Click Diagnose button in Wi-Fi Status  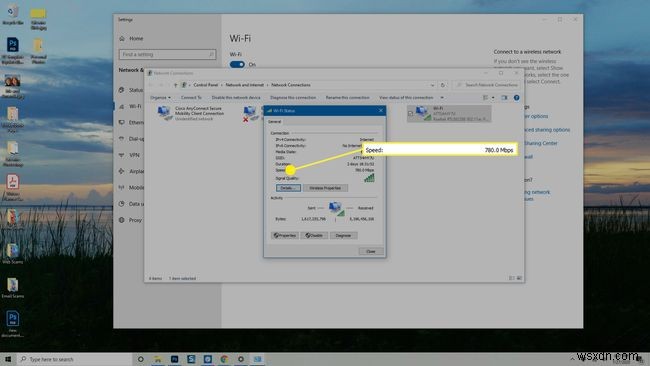click(x=343, y=235)
